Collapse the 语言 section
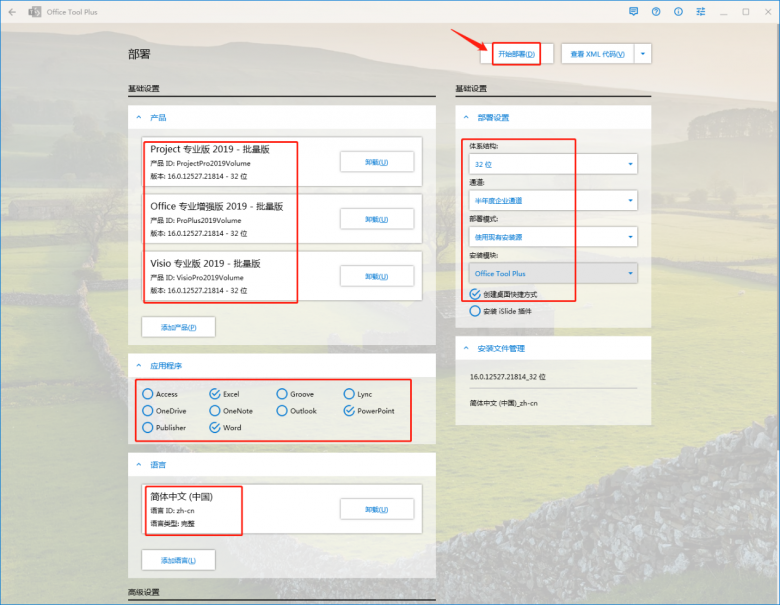Viewport: 780px width, 605px height. click(139, 465)
